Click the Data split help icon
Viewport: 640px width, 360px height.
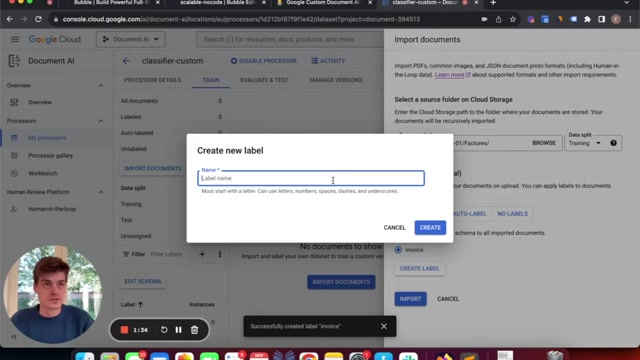click(613, 143)
